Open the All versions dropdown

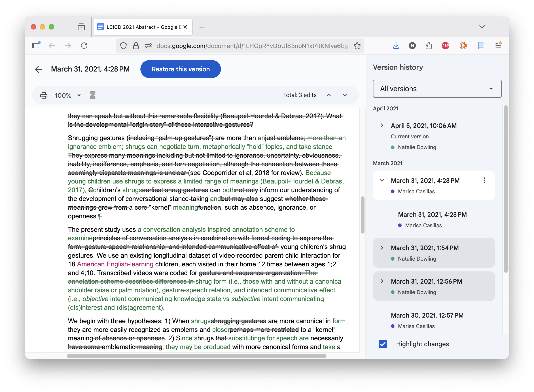(437, 89)
